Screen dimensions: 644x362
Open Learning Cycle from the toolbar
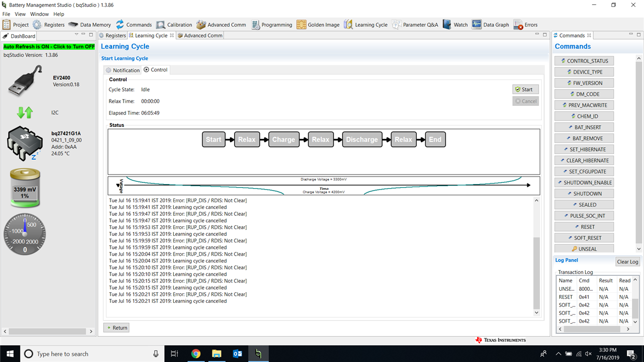[x=366, y=25]
